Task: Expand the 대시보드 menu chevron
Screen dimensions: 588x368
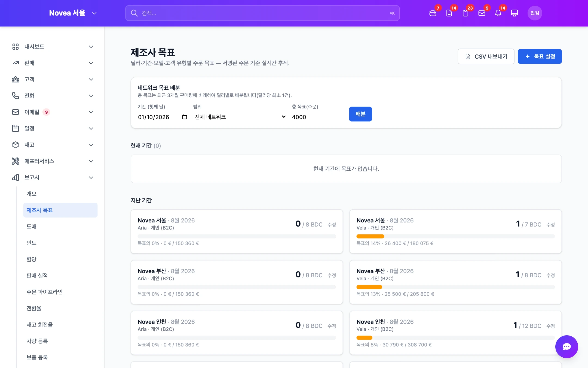Action: (91, 47)
